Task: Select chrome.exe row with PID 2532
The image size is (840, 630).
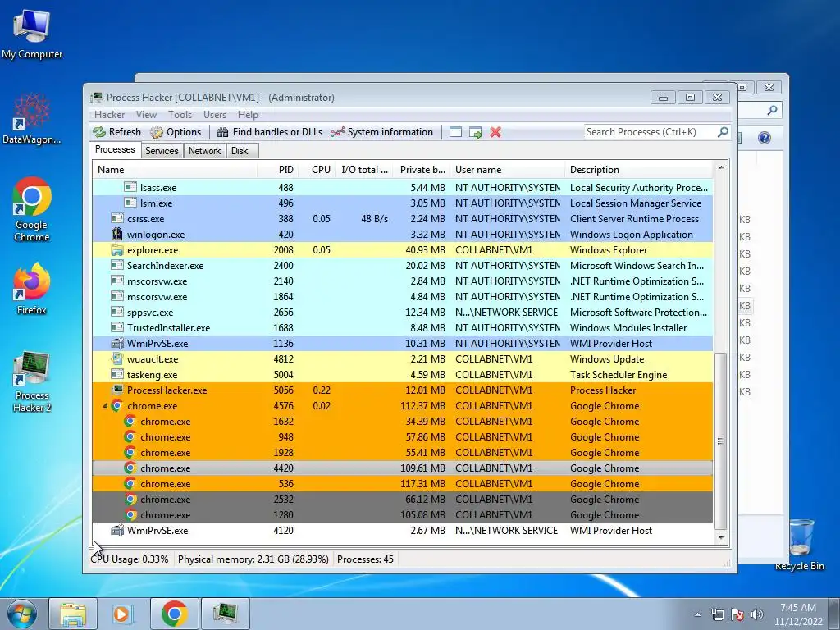Action: 402,500
